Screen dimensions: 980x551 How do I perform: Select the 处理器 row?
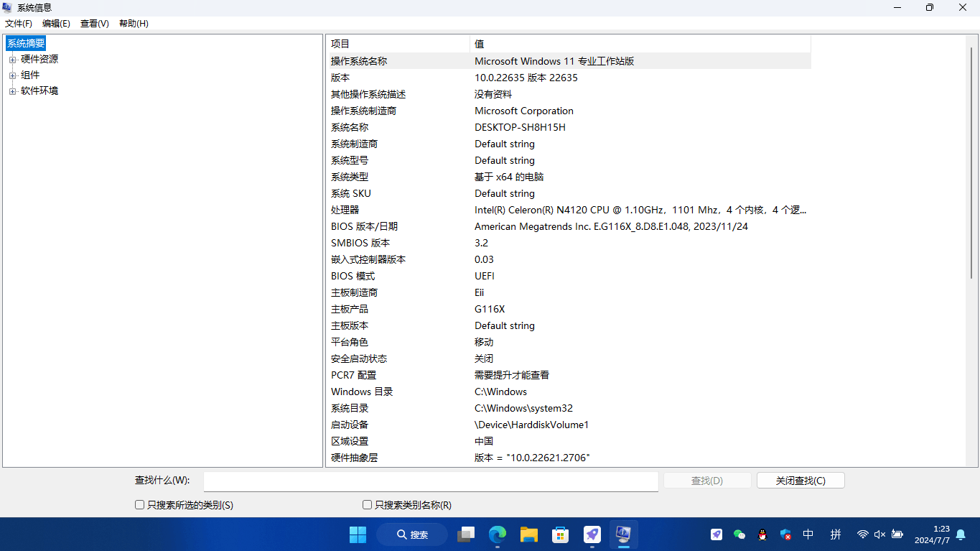click(569, 210)
